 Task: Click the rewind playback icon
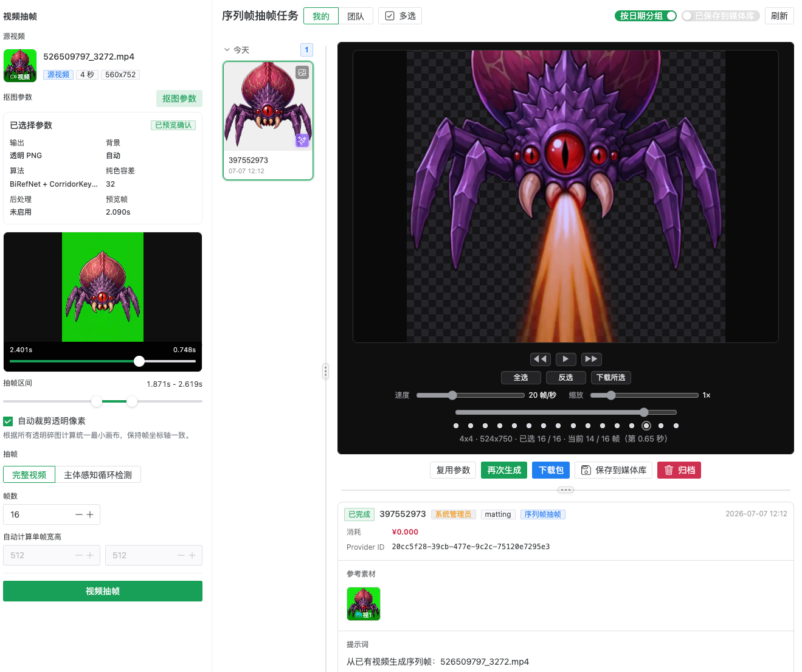[540, 359]
